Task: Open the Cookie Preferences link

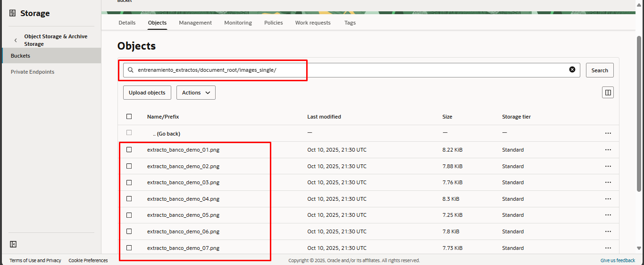Action: [88, 260]
